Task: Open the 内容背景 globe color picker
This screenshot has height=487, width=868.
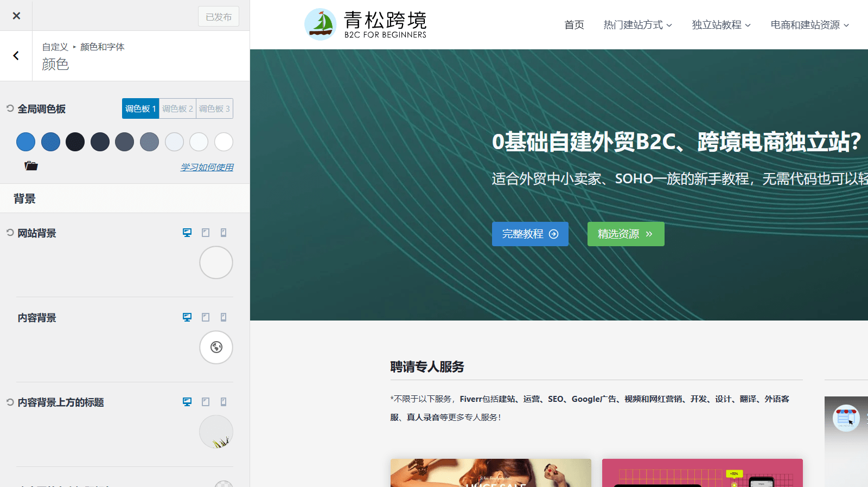Action: click(x=216, y=347)
